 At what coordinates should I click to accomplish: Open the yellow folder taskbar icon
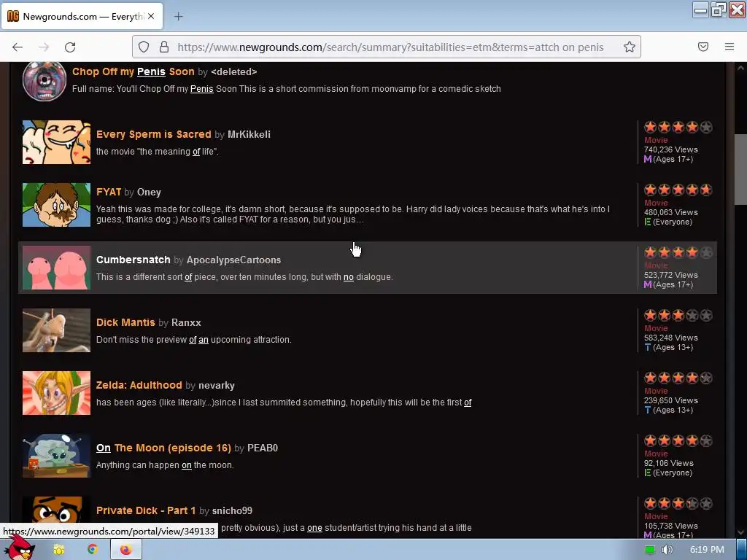(58, 550)
